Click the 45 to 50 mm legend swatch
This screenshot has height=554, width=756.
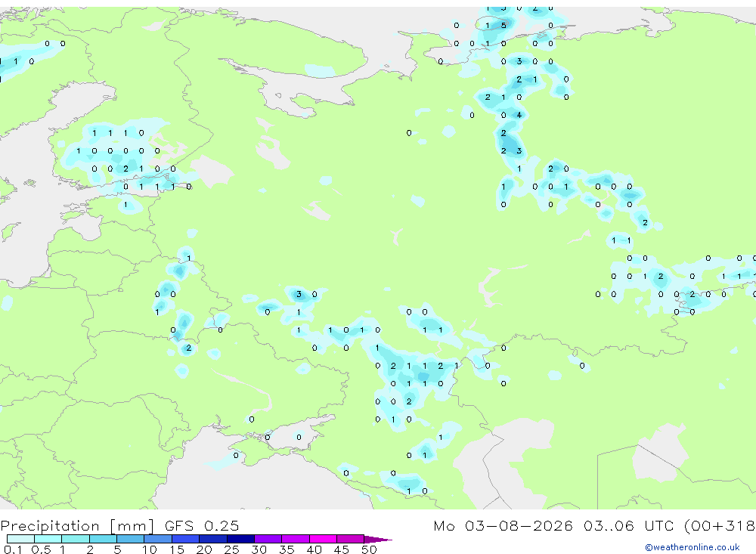[x=350, y=539]
